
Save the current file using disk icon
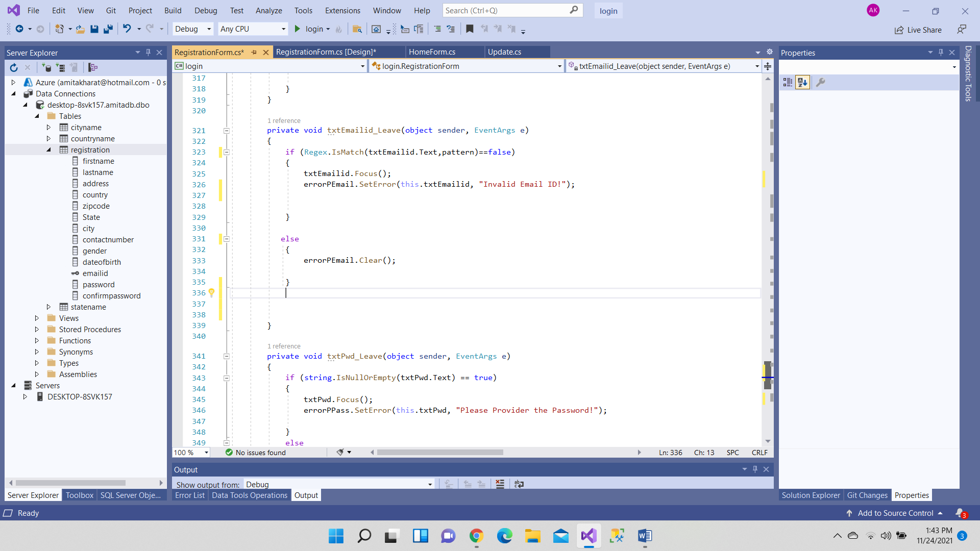pyautogui.click(x=94, y=29)
